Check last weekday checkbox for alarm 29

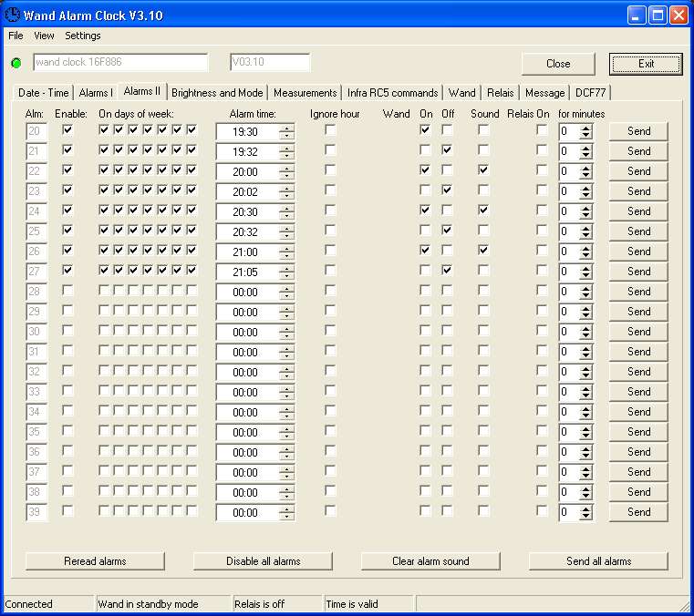(x=192, y=310)
